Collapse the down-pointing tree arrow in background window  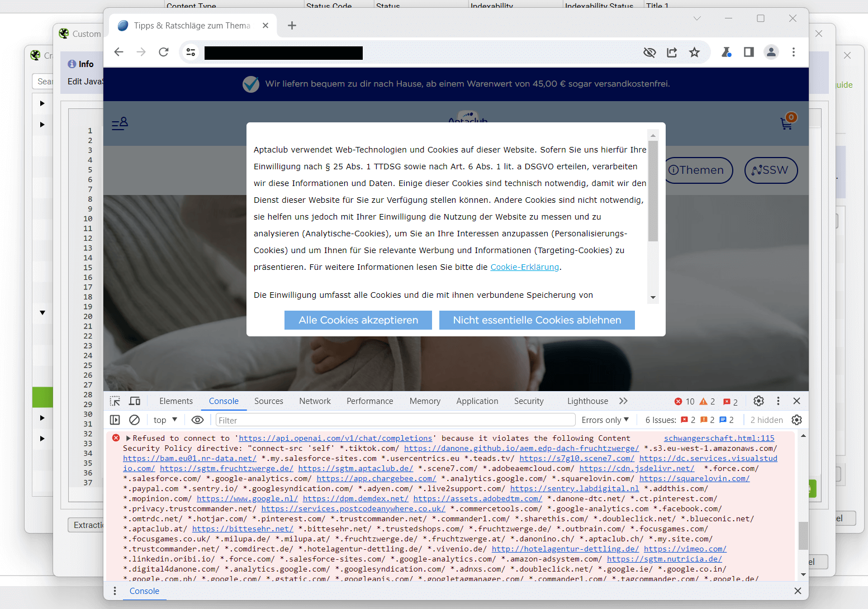[42, 313]
